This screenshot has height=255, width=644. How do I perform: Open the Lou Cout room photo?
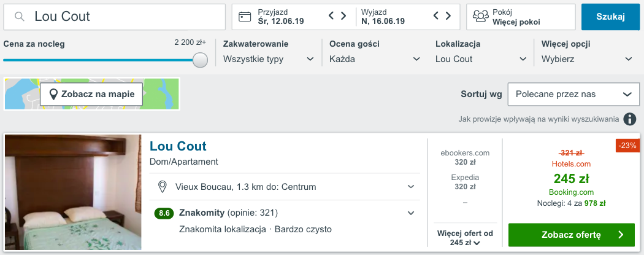point(73,192)
